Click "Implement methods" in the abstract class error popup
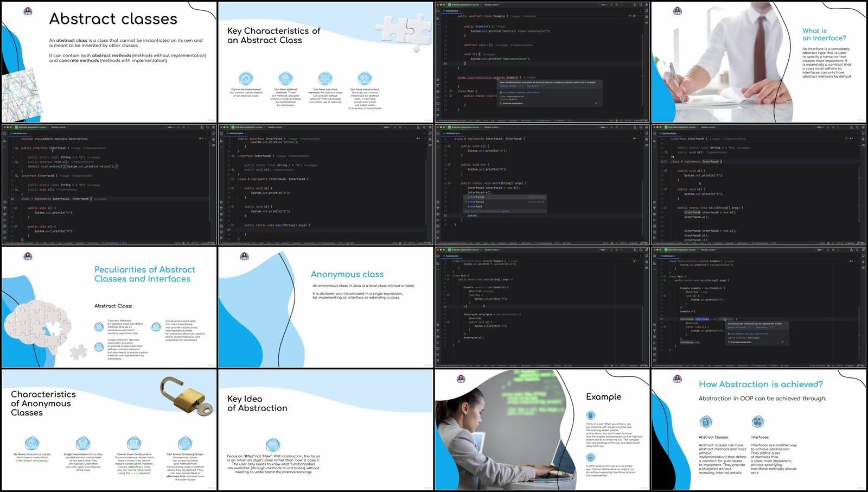The height and width of the screenshot is (492, 868). tap(508, 86)
